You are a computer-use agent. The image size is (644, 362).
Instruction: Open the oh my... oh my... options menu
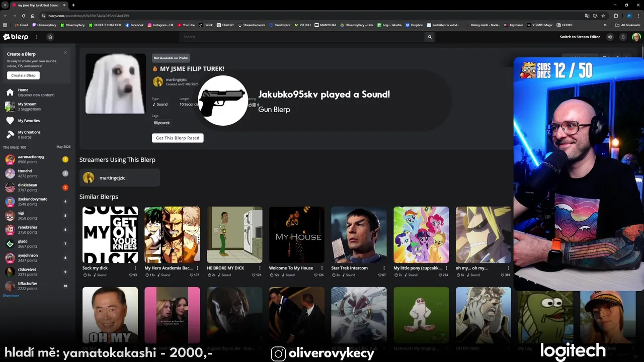click(x=509, y=268)
